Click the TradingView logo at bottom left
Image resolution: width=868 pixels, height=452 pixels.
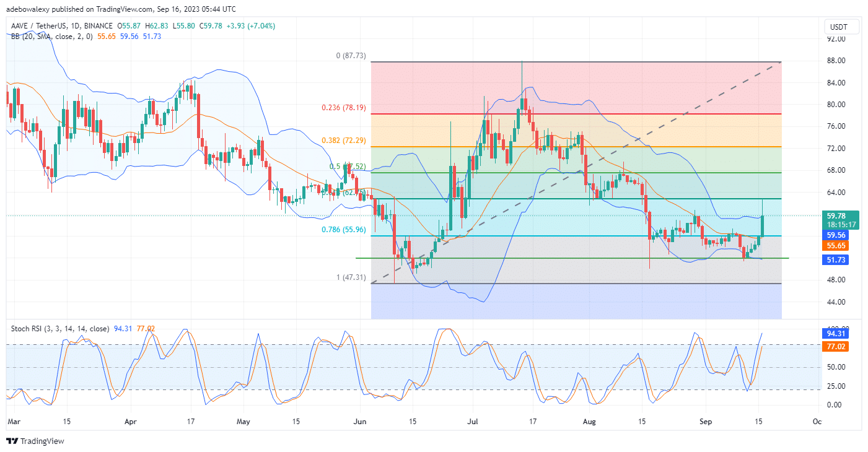pos(35,441)
